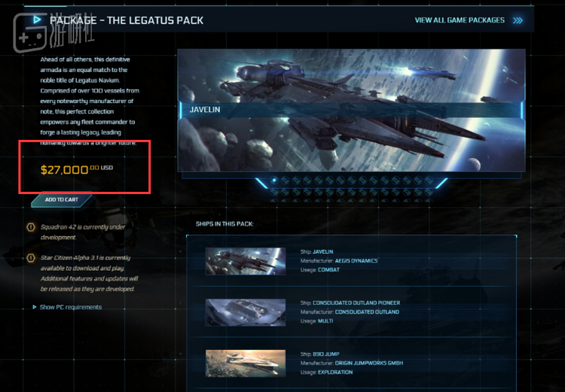Screen dimensions: 565x392
Task: Add the Legatus Pack to cart
Action: (61, 199)
